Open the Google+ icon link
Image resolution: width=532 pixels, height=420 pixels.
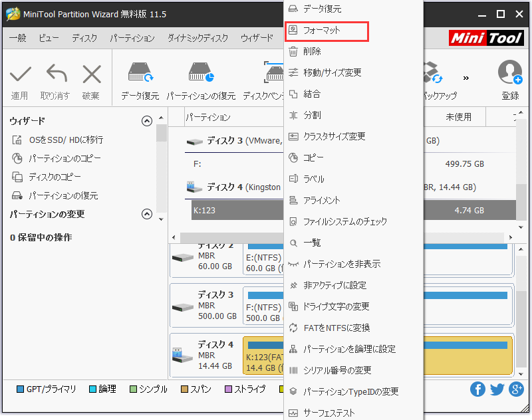[x=517, y=389]
